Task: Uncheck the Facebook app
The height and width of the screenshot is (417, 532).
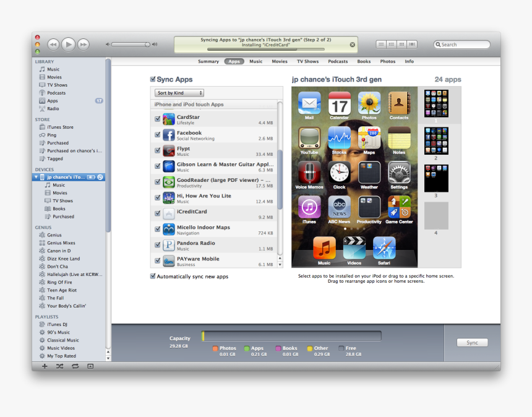Action: [157, 134]
